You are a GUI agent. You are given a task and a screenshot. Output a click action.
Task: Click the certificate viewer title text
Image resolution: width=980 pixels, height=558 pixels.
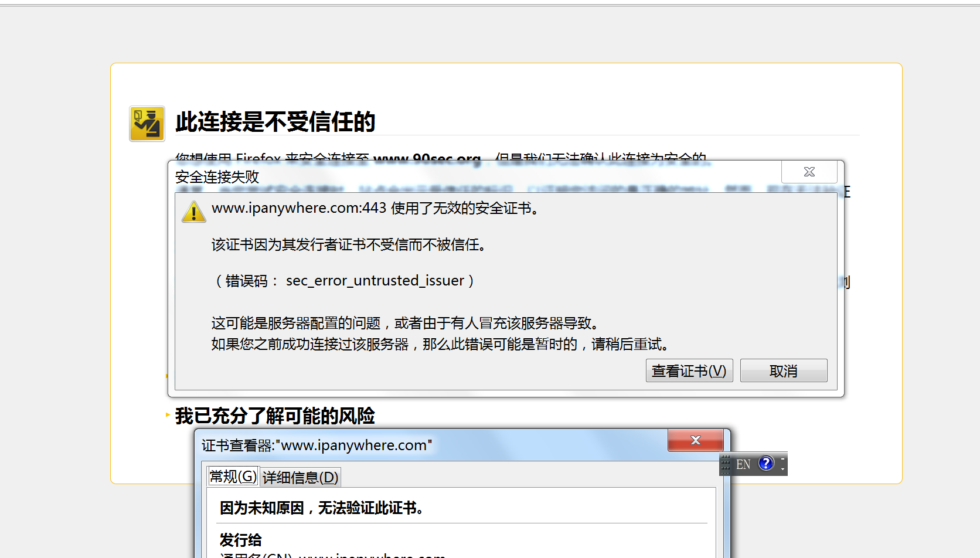[317, 445]
